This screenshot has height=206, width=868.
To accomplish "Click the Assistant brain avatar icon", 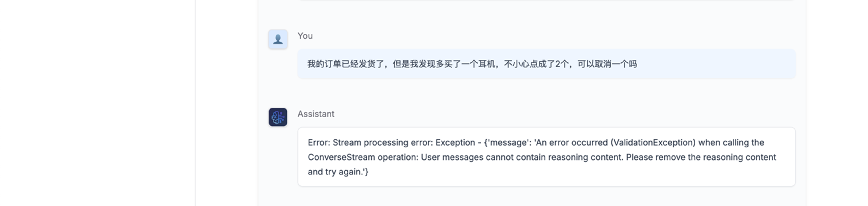I will pos(278,117).
